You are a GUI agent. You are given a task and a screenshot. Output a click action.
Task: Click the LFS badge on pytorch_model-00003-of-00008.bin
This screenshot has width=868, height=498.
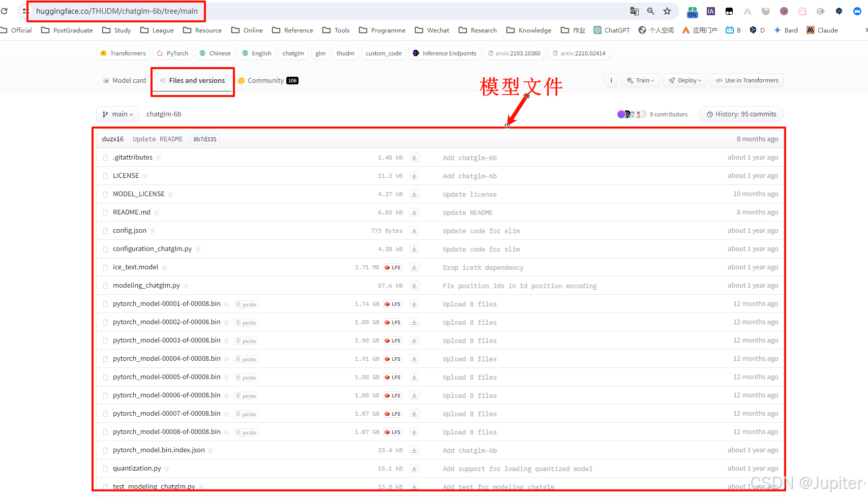(393, 340)
